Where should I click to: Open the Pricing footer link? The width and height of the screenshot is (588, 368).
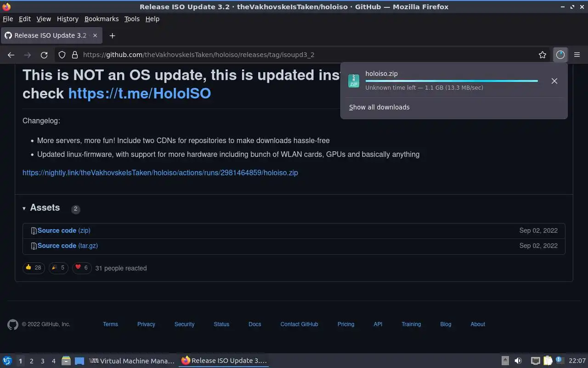(x=346, y=324)
